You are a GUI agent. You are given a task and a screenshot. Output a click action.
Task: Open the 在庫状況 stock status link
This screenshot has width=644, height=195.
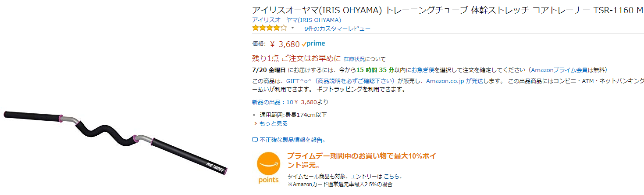click(x=354, y=59)
